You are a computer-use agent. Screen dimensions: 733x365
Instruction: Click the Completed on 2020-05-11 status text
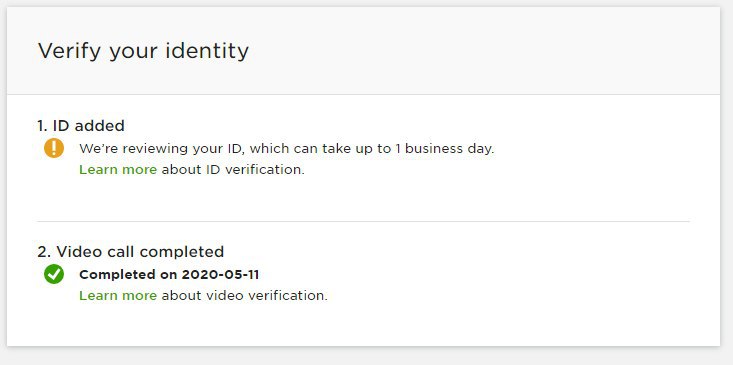click(169, 274)
